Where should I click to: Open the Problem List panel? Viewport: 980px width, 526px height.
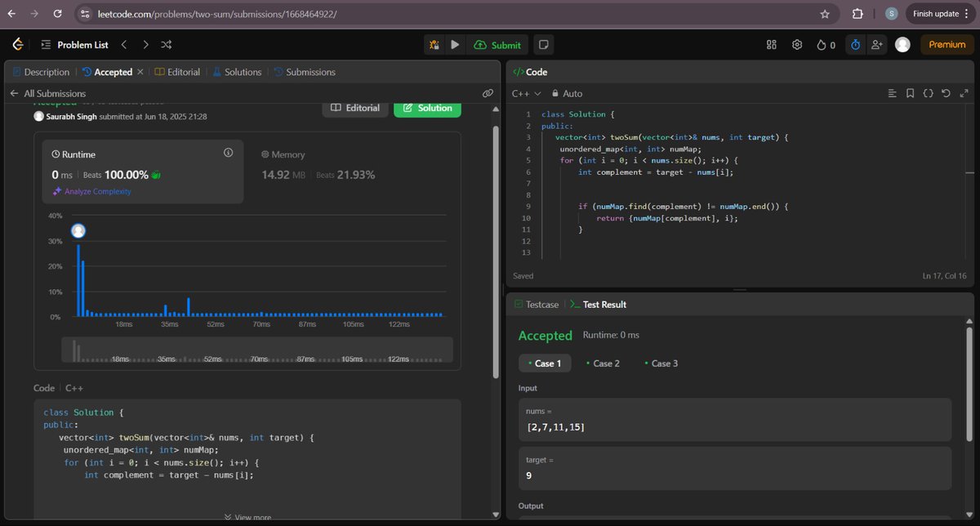[74, 45]
